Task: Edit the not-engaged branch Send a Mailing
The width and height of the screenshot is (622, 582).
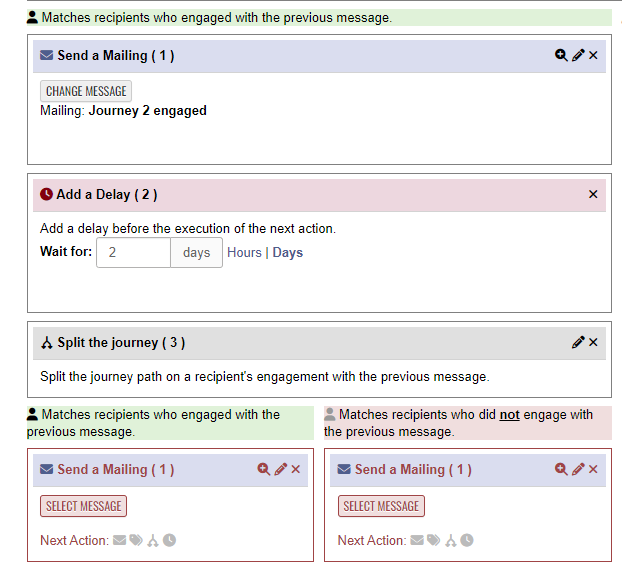Action: 578,469
